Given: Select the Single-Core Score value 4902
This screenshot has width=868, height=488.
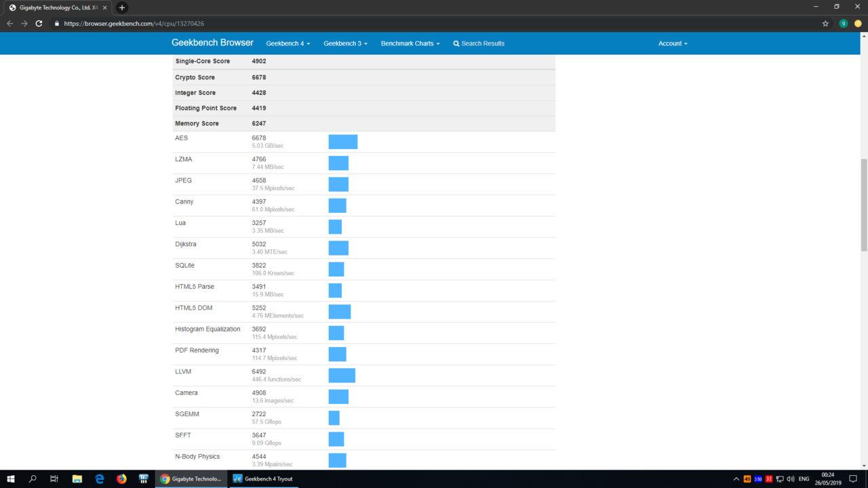Looking at the screenshot, I should [259, 61].
